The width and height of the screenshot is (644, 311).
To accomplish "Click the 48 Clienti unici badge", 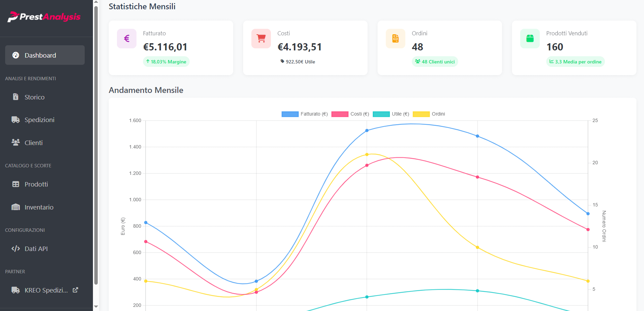I will click(435, 61).
